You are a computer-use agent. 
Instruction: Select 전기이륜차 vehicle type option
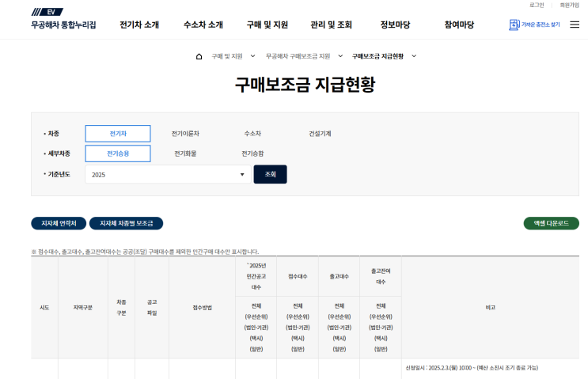coord(185,134)
